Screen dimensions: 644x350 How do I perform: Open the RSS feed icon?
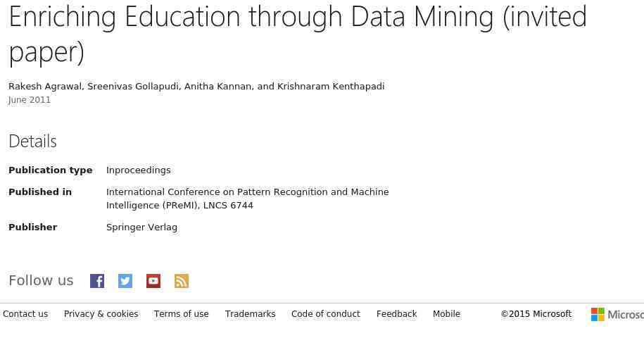pos(182,281)
